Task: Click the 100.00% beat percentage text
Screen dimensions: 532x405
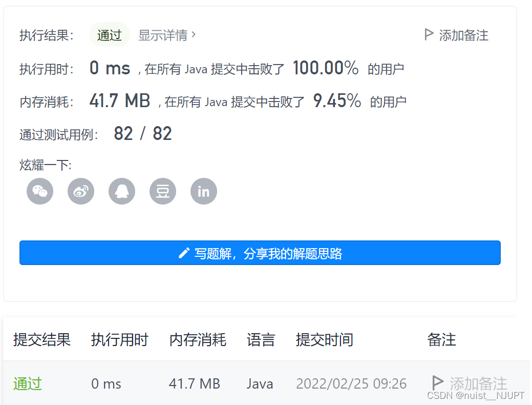Action: point(326,68)
